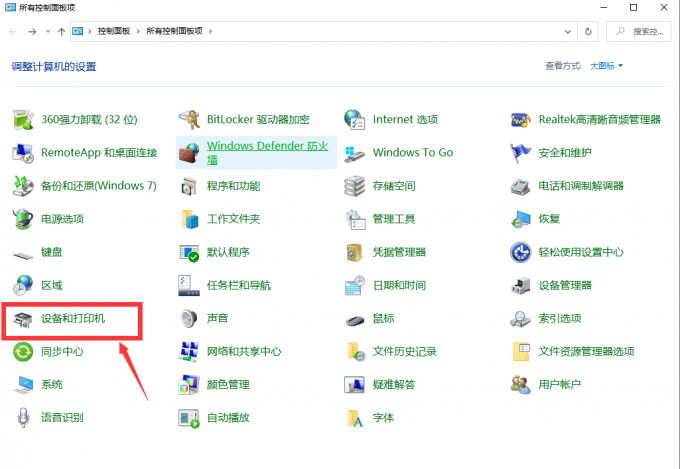Open the 大图标 view mode dropdown
680x469 pixels.
point(606,66)
